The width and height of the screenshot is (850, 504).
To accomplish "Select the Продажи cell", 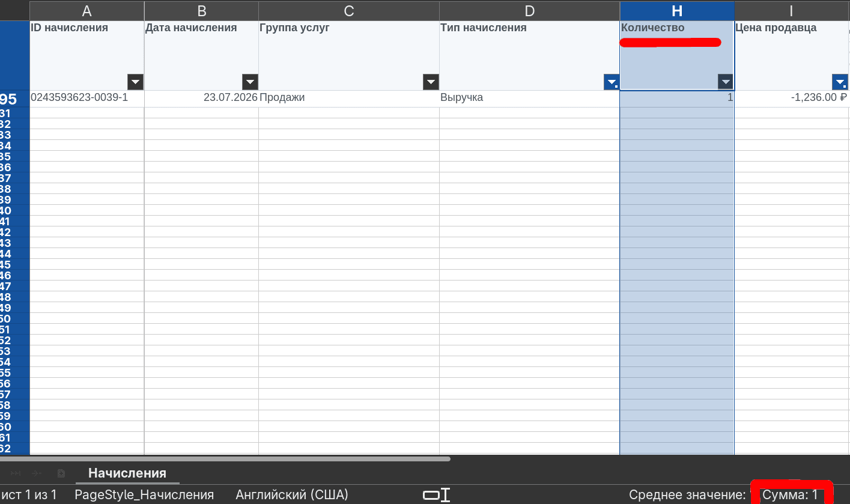I will point(349,99).
